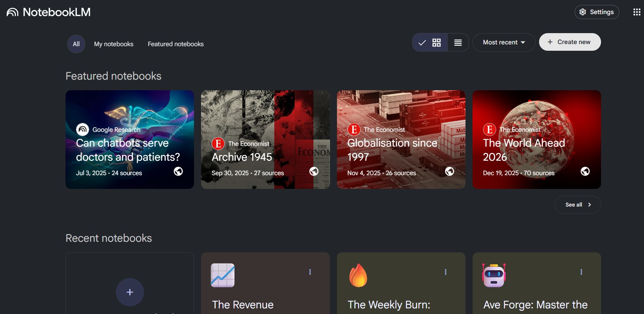
Task: Open The Weekly Burn notebook title
Action: 389,305
